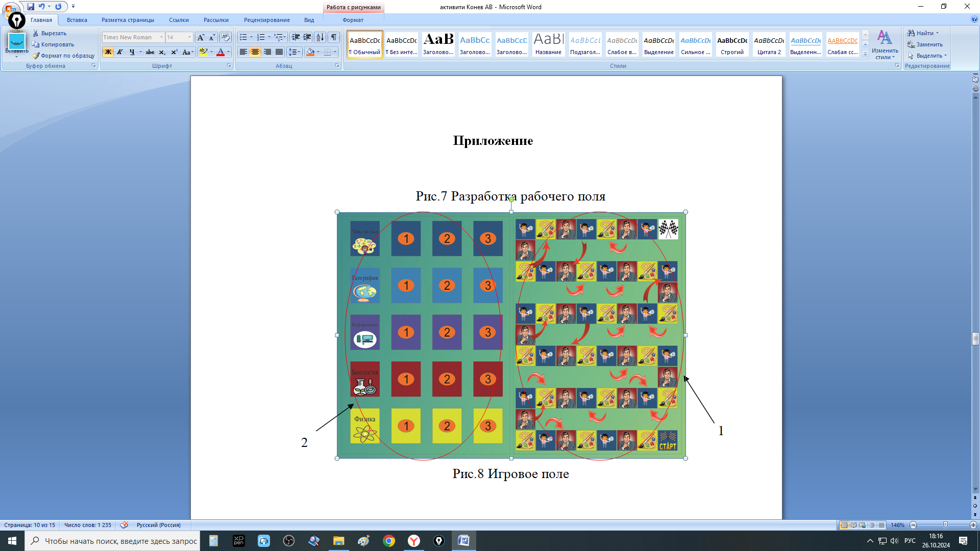Apply superscript formatting icon

(x=174, y=52)
